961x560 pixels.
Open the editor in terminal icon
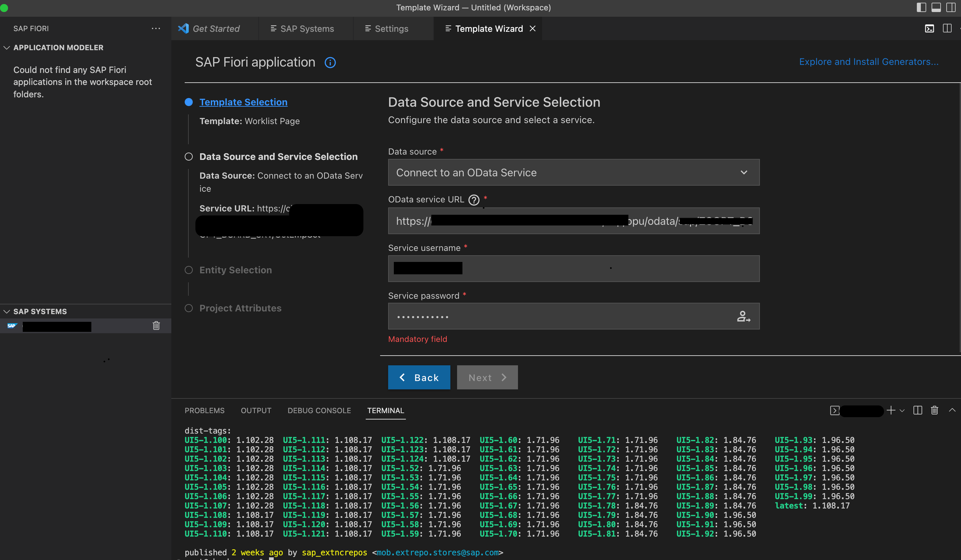835,410
